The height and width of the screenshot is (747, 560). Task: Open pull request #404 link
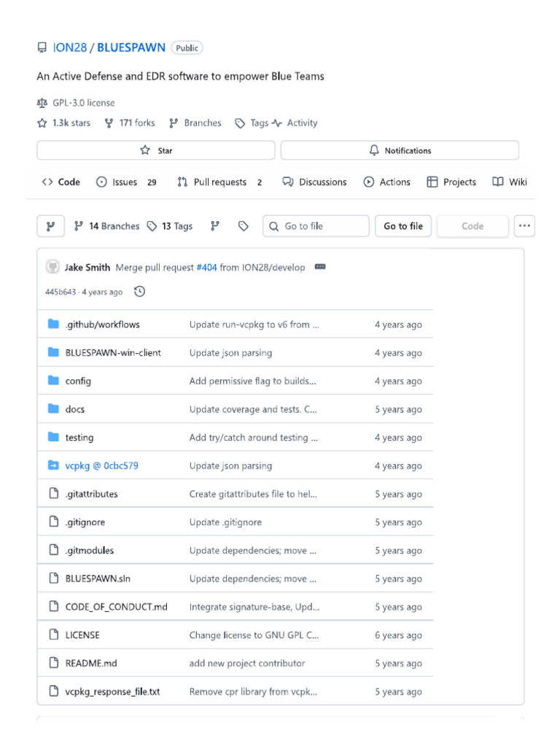(x=206, y=267)
